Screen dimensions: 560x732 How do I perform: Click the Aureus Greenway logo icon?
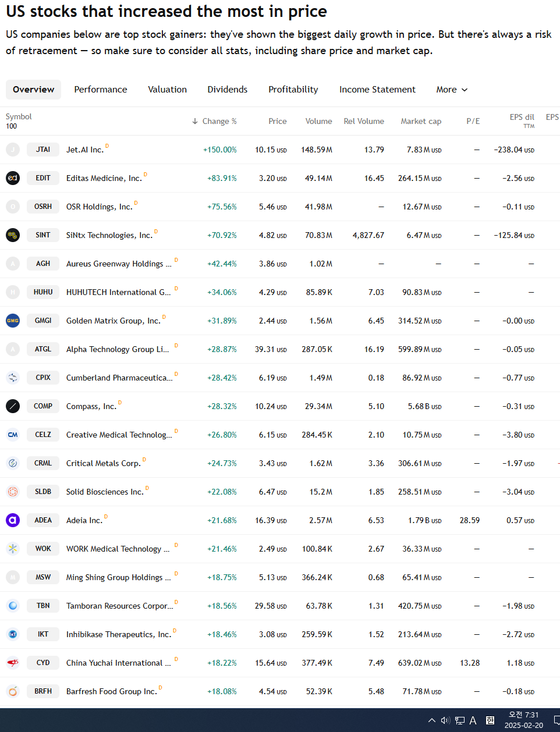[x=13, y=264]
